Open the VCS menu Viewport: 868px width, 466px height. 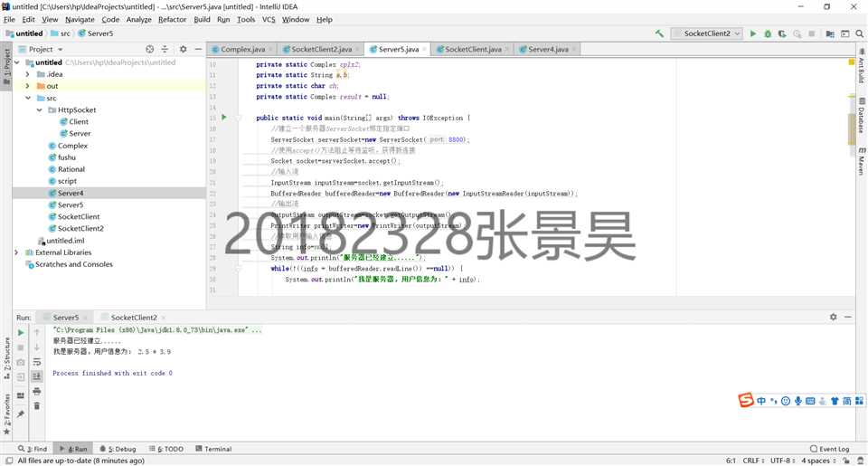click(269, 19)
